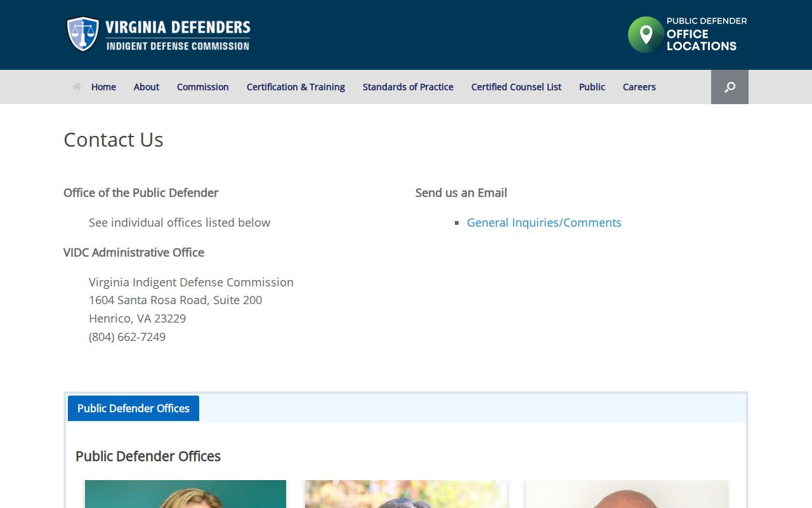
Task: Click the phone number (804) 662-7249
Action: (127, 337)
